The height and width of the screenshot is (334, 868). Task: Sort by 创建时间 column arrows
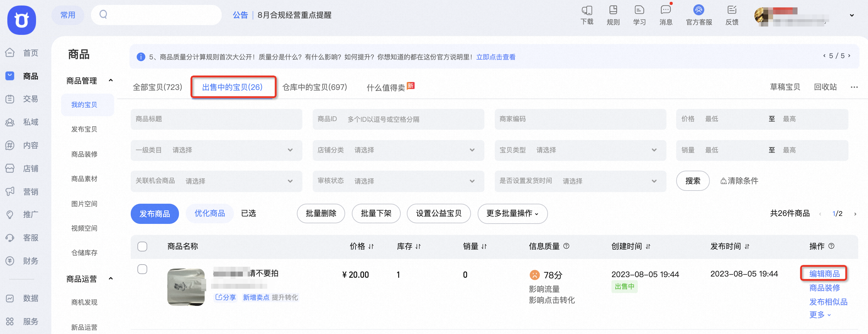click(648, 247)
